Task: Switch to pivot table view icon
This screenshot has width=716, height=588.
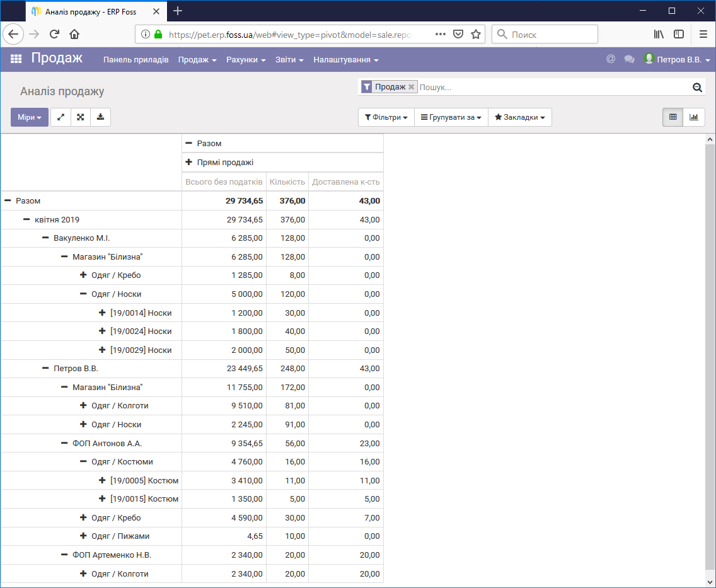Action: click(x=673, y=117)
